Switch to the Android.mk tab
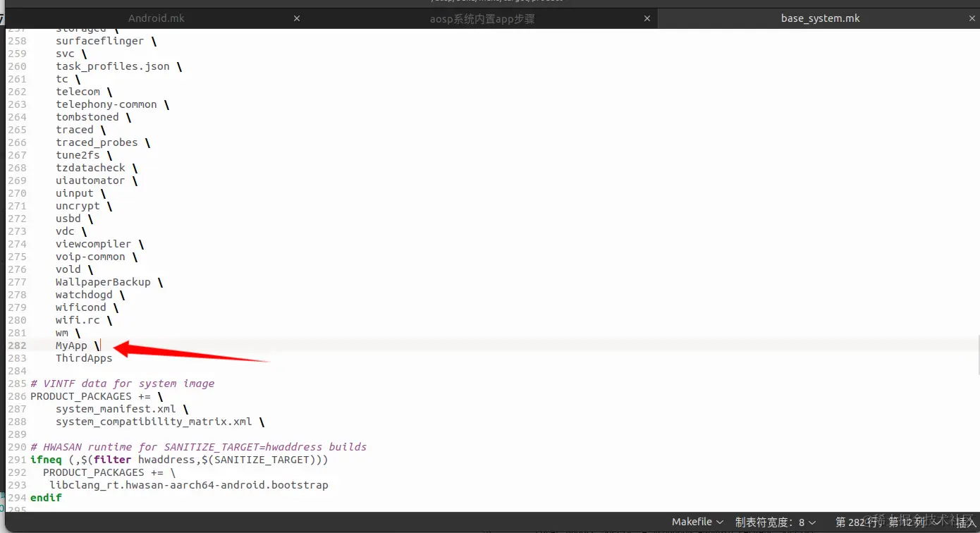The width and height of the screenshot is (980, 533). [156, 18]
